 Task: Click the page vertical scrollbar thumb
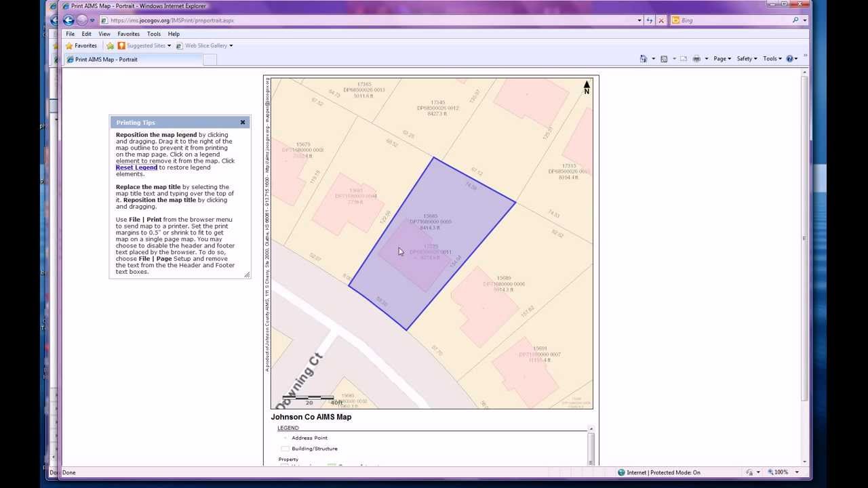[804, 237]
